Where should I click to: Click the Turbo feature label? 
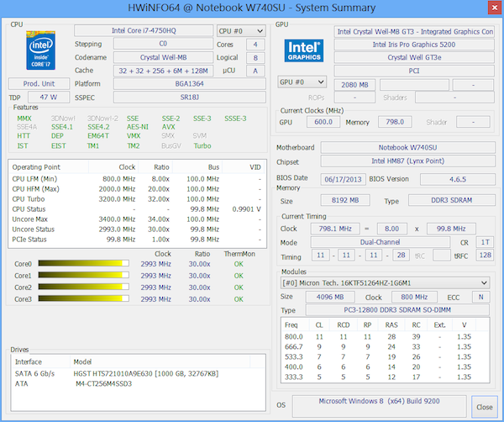click(202, 146)
